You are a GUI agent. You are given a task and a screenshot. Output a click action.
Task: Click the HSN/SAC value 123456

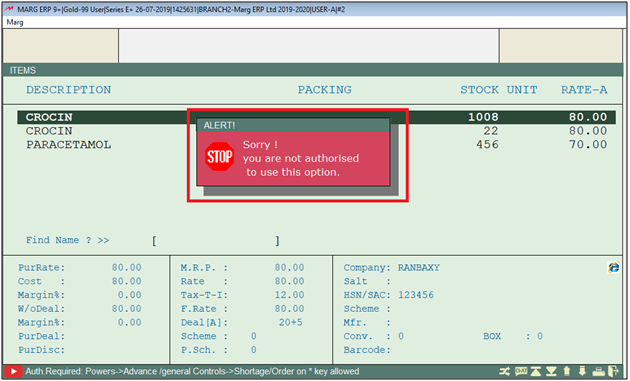(416, 295)
